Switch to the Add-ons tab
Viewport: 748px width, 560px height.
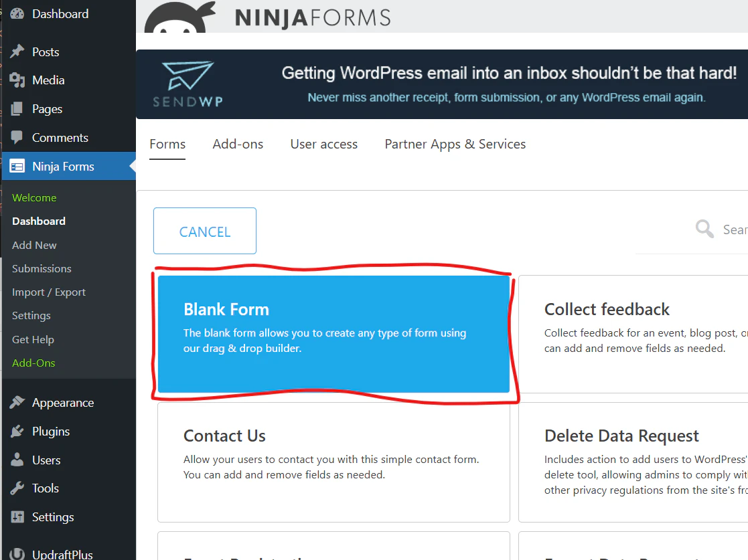click(x=238, y=144)
